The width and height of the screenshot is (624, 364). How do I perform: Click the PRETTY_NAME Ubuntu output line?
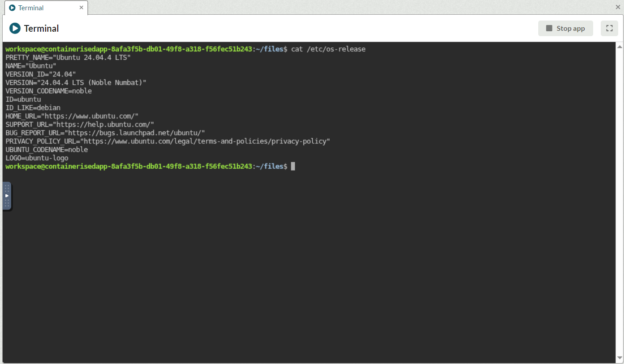pos(68,57)
